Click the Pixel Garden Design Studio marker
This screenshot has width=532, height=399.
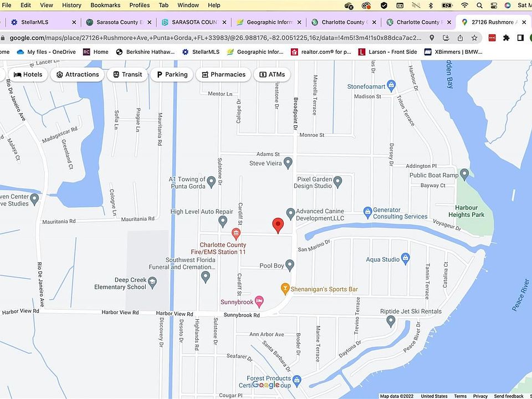pos(337,182)
